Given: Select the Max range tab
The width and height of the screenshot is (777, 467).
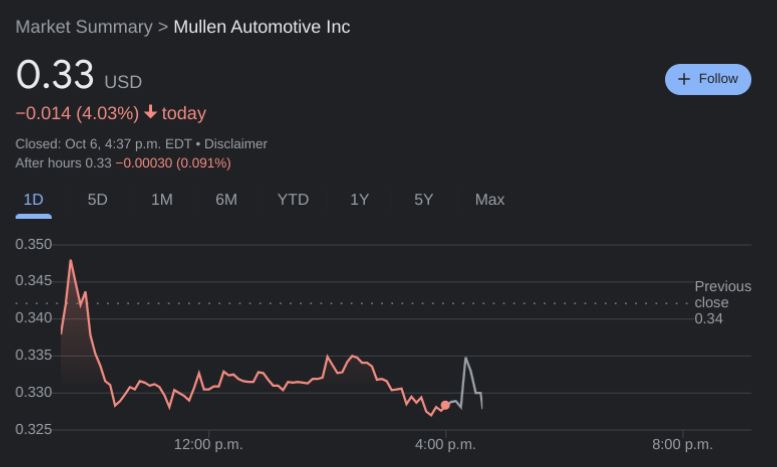Looking at the screenshot, I should click(x=490, y=200).
